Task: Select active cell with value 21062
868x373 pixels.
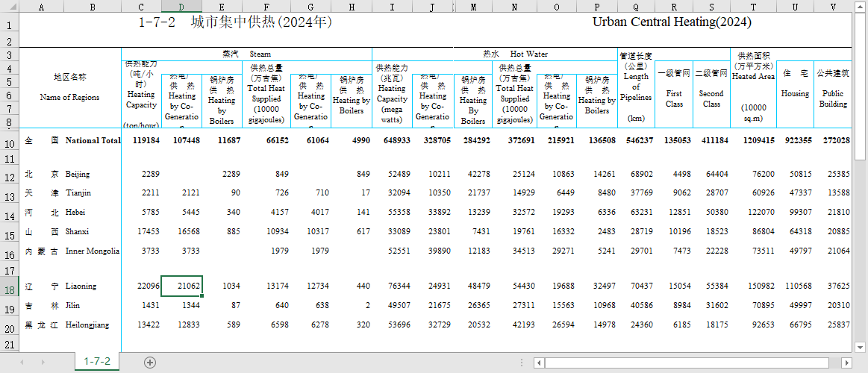Action: pyautogui.click(x=181, y=286)
